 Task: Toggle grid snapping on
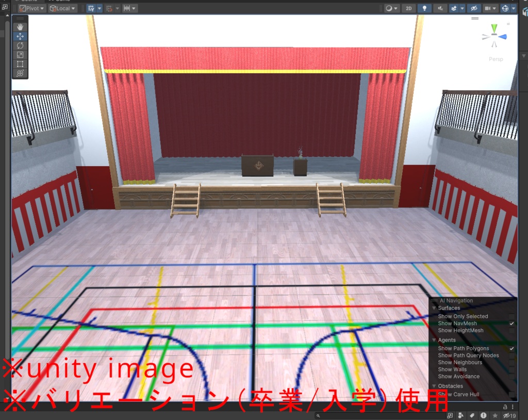click(x=108, y=8)
